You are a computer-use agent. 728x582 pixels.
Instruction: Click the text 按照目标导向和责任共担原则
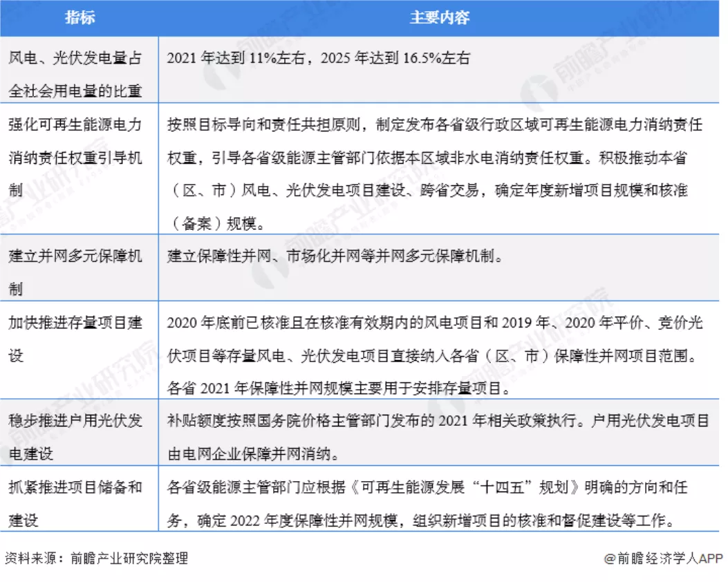(263, 124)
